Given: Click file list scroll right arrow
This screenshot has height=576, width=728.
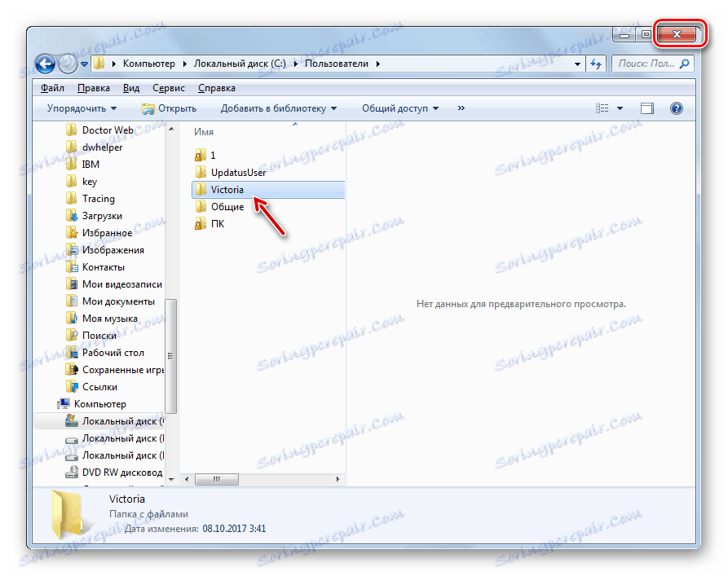Looking at the screenshot, I should tap(338, 479).
